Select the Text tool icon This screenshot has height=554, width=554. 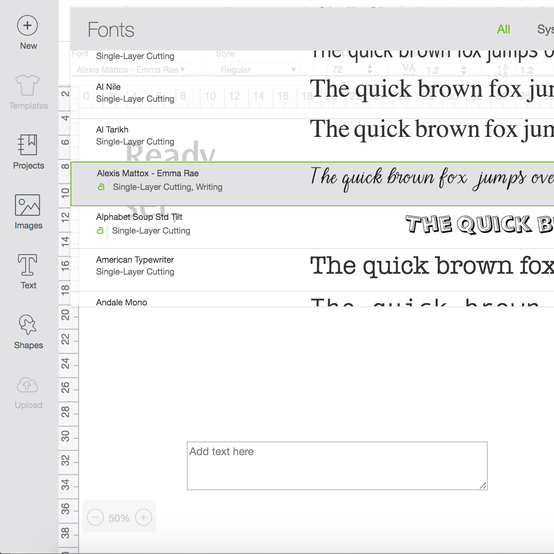coord(28,265)
